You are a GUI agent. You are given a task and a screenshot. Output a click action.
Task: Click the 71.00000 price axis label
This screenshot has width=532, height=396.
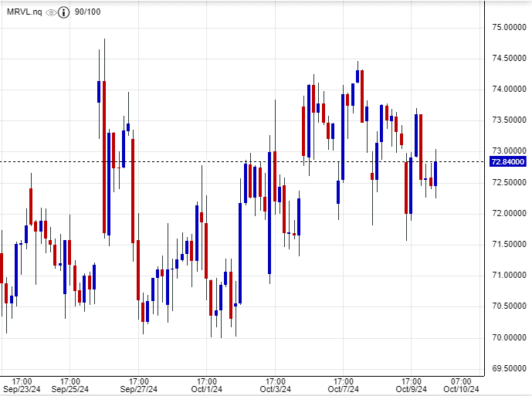(509, 275)
